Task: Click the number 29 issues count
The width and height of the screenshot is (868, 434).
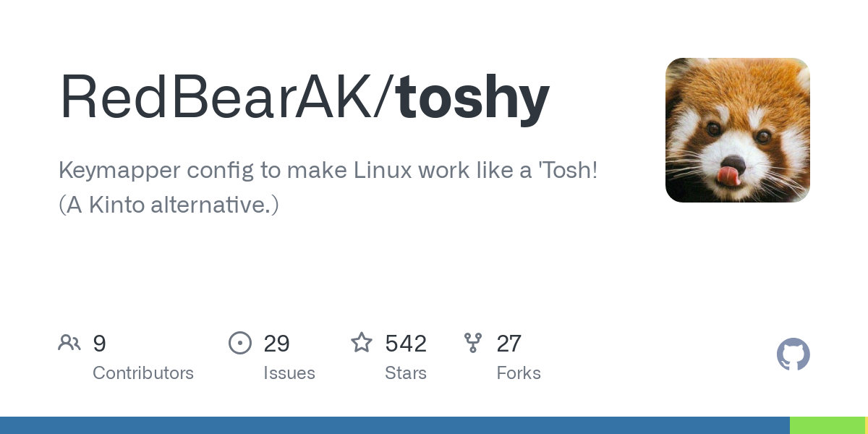Action: tap(276, 344)
